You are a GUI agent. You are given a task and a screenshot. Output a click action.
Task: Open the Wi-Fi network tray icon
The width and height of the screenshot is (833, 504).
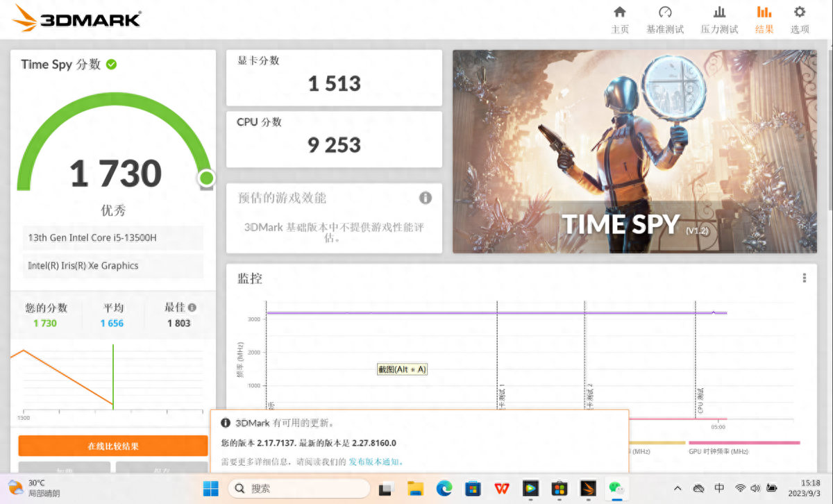coord(740,488)
